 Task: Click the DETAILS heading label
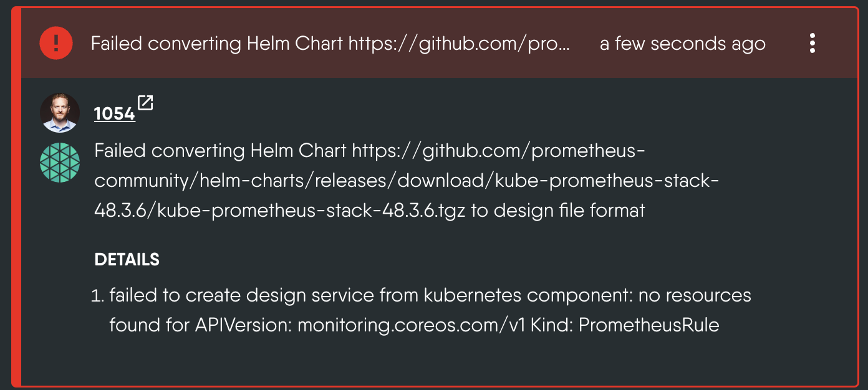(x=127, y=259)
